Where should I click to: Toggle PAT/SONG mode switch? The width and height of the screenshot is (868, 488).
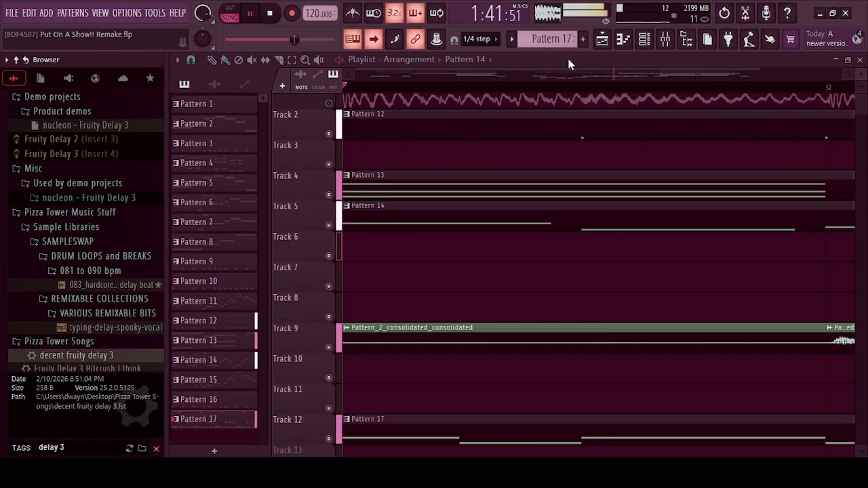230,13
